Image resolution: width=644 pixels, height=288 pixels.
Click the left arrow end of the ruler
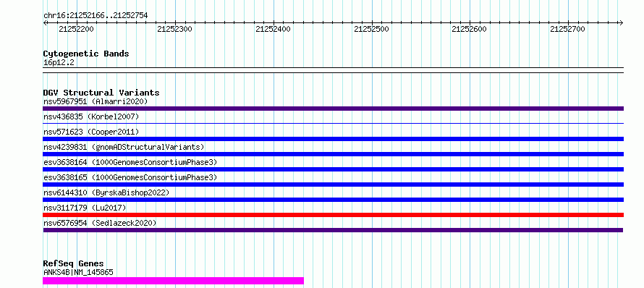pos(45,22)
